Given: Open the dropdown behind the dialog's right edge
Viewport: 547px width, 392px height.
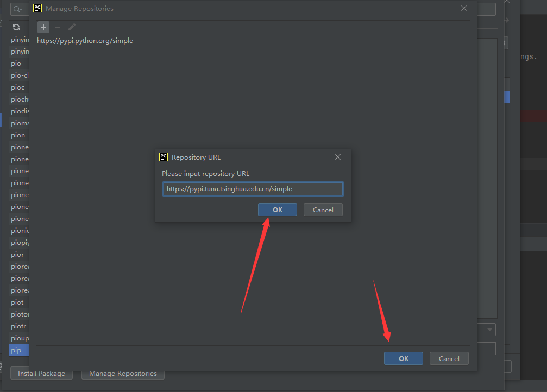Looking at the screenshot, I should click(490, 330).
